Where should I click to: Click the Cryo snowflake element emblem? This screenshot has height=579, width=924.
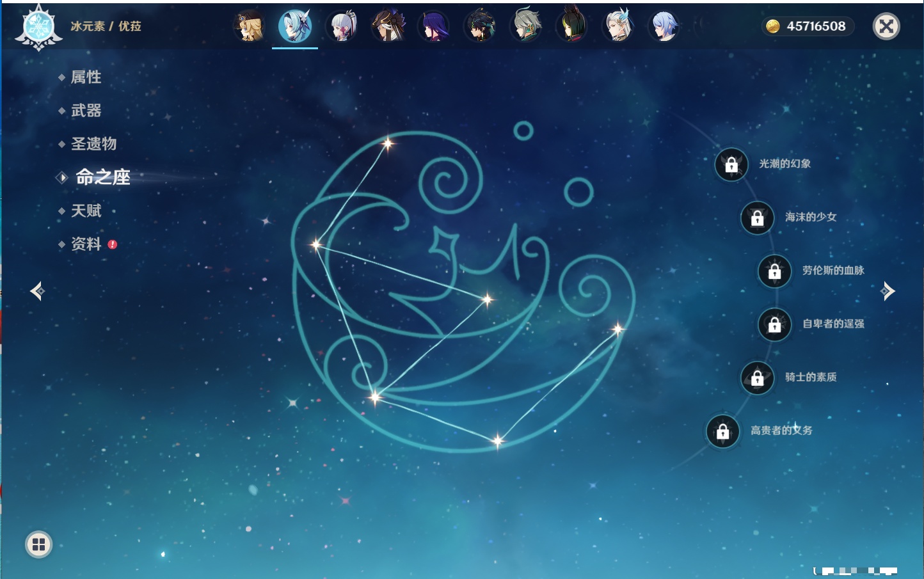pyautogui.click(x=38, y=28)
